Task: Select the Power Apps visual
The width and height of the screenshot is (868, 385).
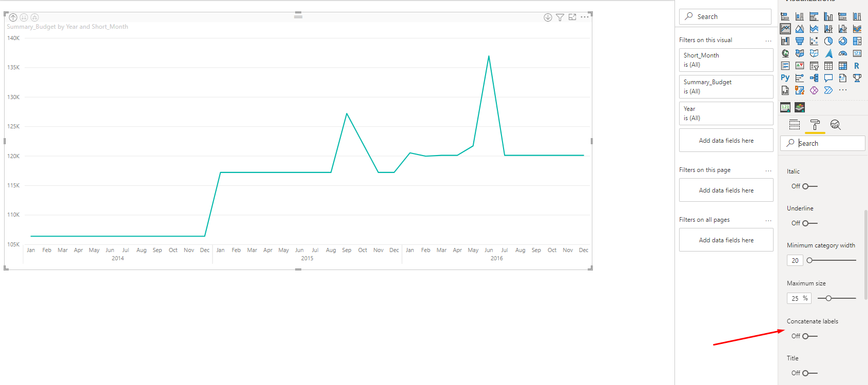Action: pyautogui.click(x=814, y=90)
